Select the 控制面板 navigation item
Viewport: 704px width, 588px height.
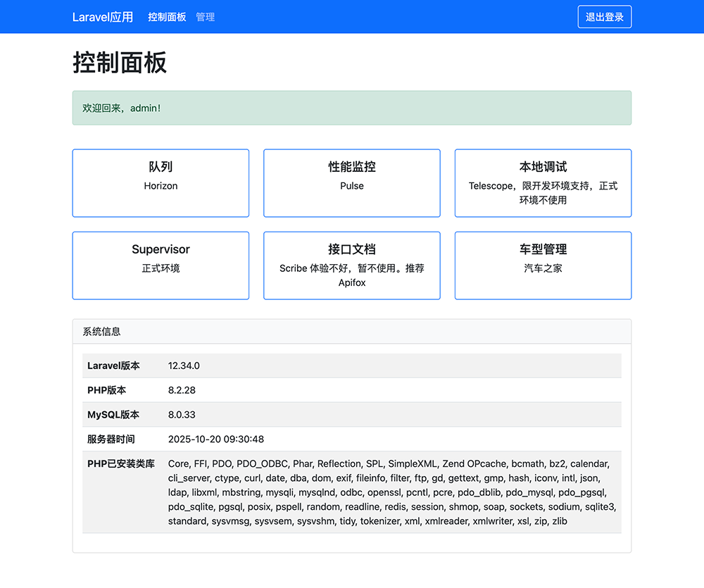[167, 16]
